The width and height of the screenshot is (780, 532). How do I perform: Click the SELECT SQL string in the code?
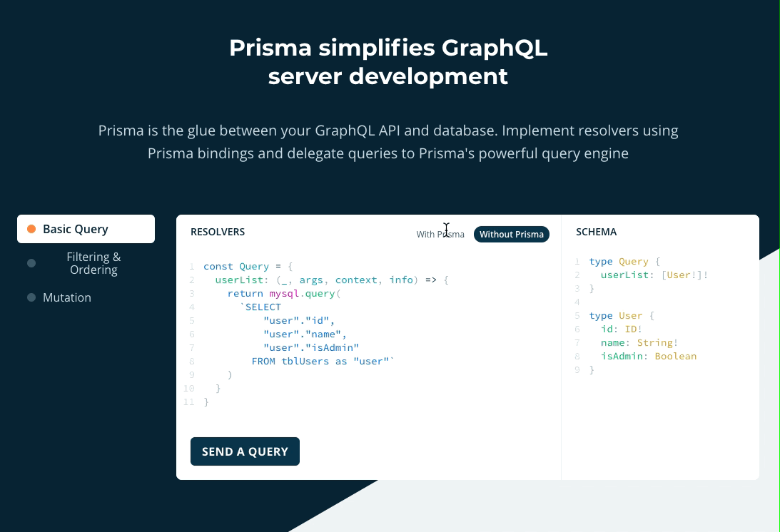tap(263, 307)
